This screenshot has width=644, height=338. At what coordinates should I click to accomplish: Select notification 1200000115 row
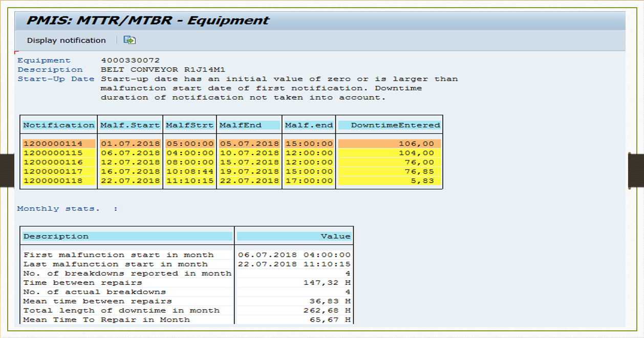[53, 153]
